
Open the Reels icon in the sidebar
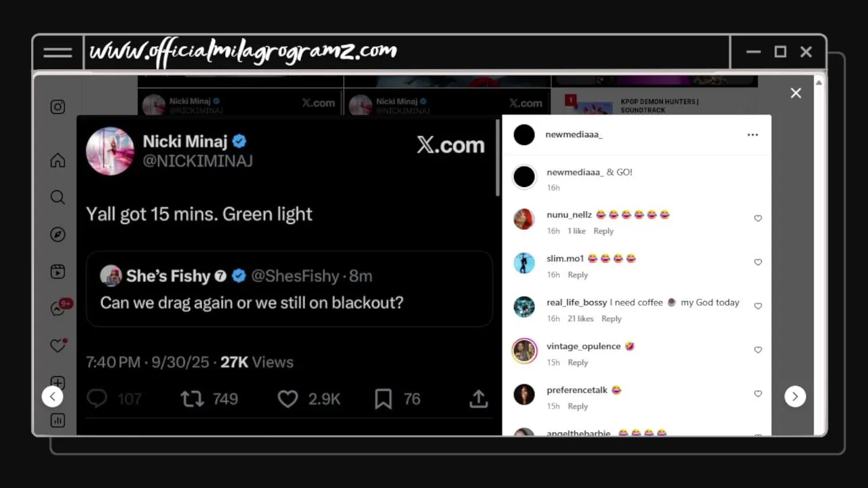tap(58, 272)
